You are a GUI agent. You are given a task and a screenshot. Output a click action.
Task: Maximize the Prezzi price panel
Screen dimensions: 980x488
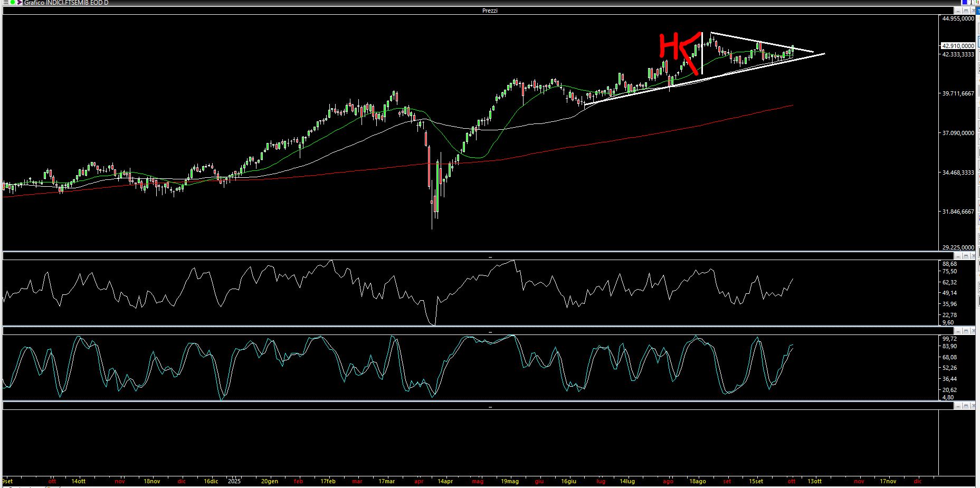click(x=965, y=11)
